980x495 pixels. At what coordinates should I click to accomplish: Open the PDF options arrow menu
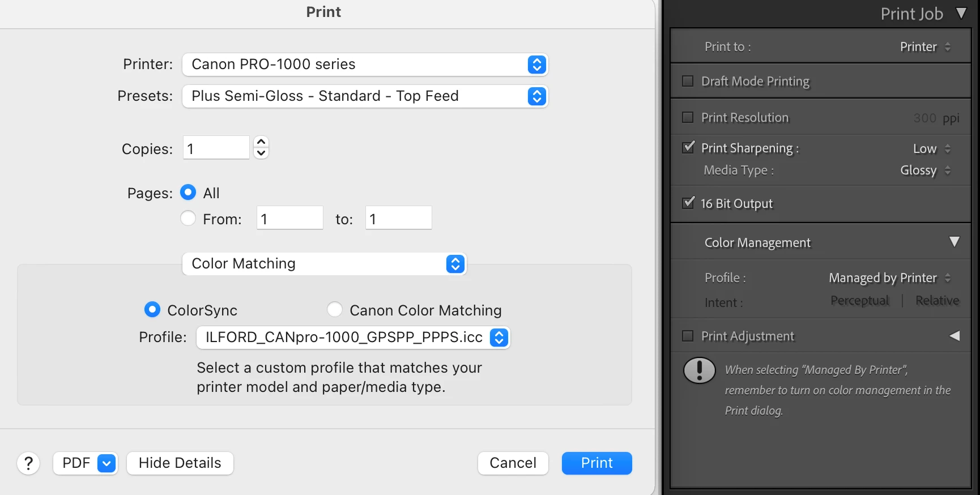coord(106,463)
